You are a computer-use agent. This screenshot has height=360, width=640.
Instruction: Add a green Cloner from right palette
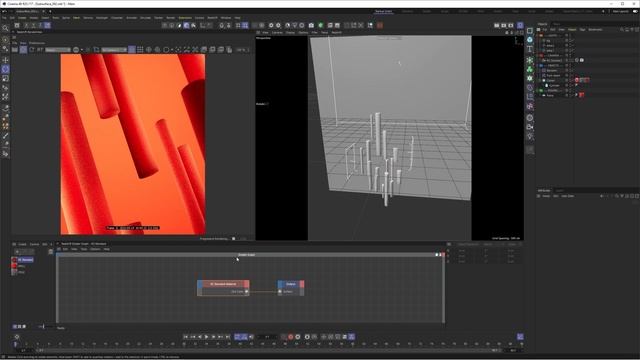tap(530, 69)
